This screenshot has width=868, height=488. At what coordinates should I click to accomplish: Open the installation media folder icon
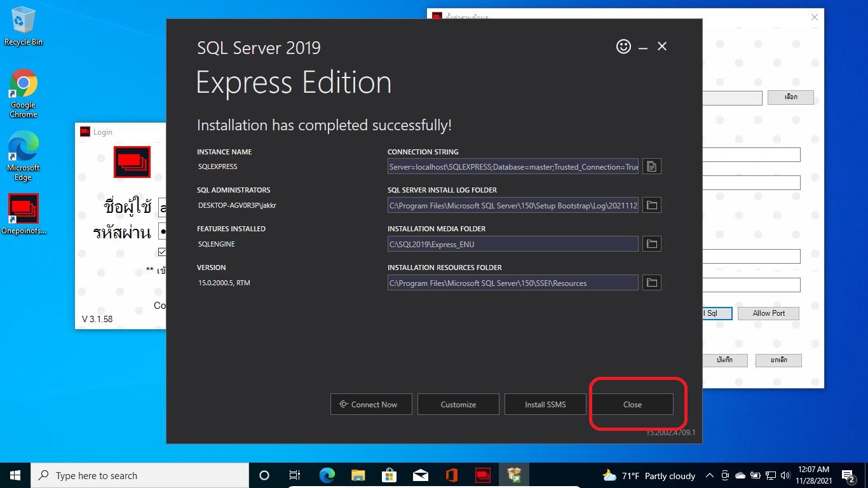[x=651, y=244]
